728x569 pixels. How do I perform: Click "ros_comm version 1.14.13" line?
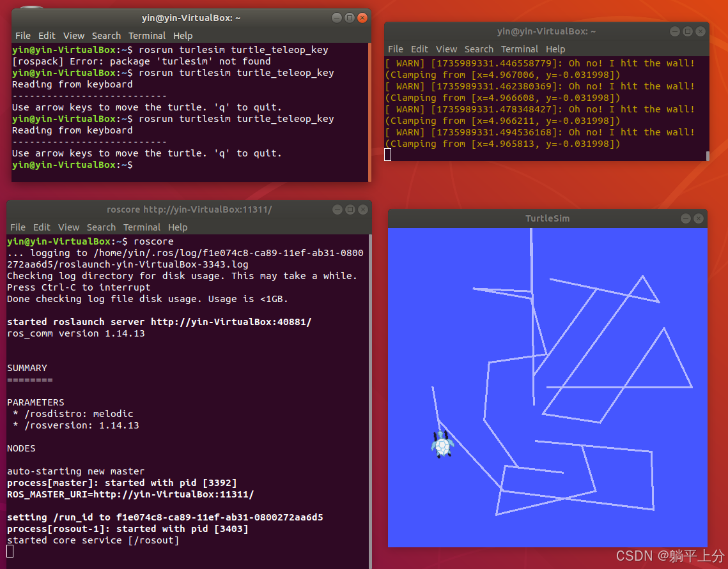[75, 333]
